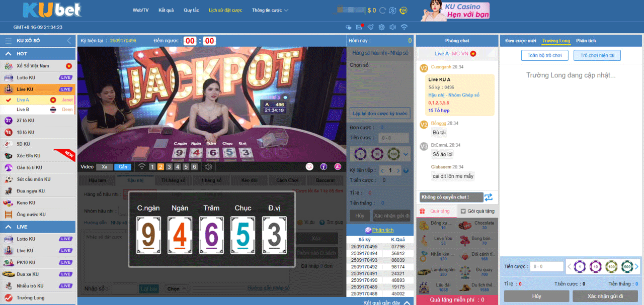This screenshot has width=644, height=305.
Task: Refresh the account balance
Action: (383, 11)
